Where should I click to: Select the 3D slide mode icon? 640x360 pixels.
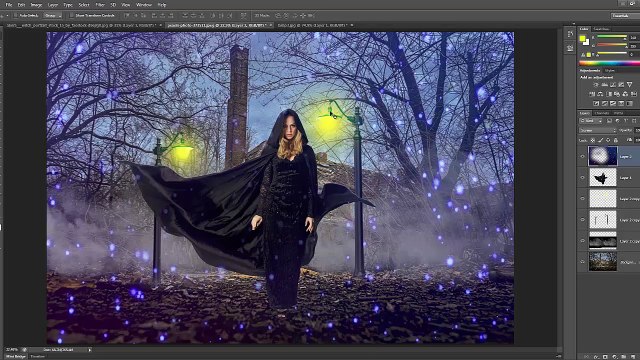[x=302, y=16]
